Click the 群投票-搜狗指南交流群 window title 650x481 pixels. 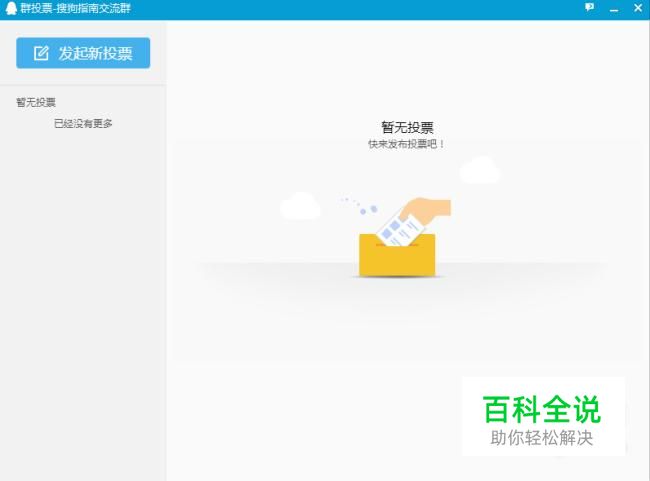point(75,8)
